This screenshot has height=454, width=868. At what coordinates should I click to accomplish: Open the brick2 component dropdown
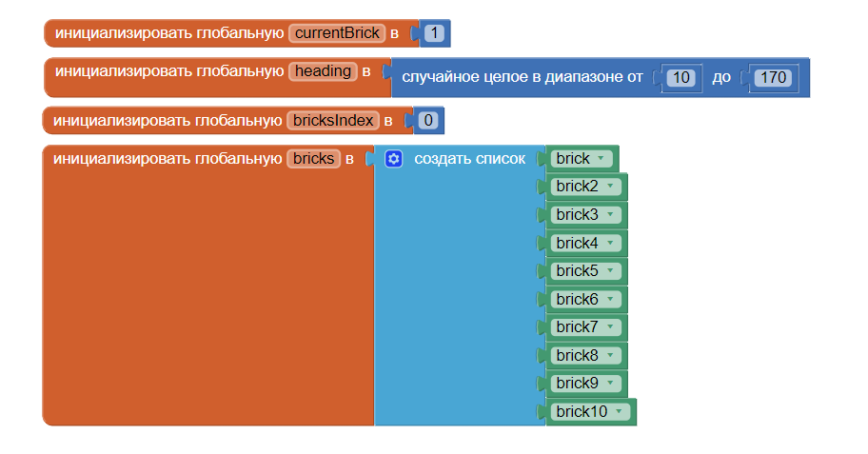point(608,187)
